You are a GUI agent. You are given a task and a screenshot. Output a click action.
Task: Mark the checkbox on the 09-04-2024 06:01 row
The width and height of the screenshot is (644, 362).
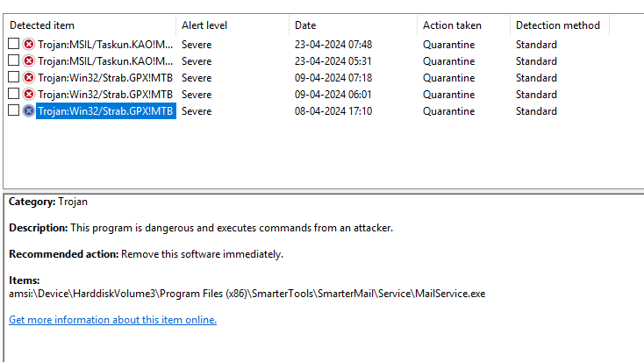pos(13,95)
